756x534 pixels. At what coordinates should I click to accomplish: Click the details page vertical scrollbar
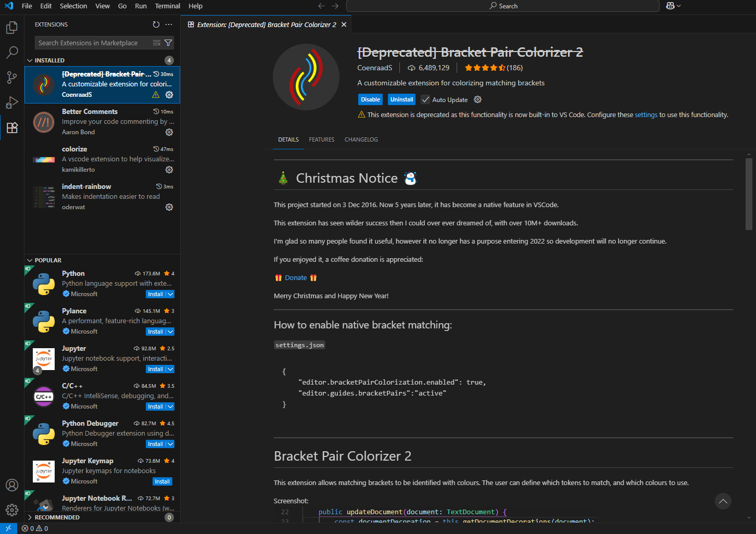[x=749, y=194]
